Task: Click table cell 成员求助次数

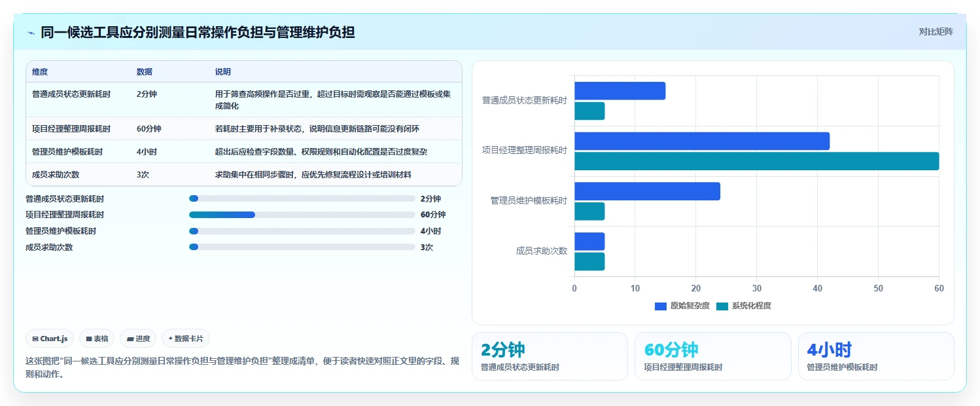Action: 56,175
